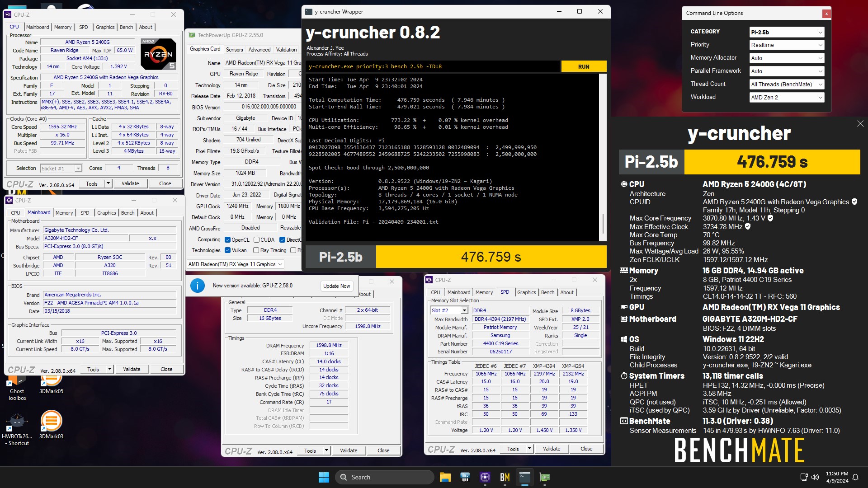
Task: Toggle CUDA checkbox in GPU-Z
Action: (256, 240)
